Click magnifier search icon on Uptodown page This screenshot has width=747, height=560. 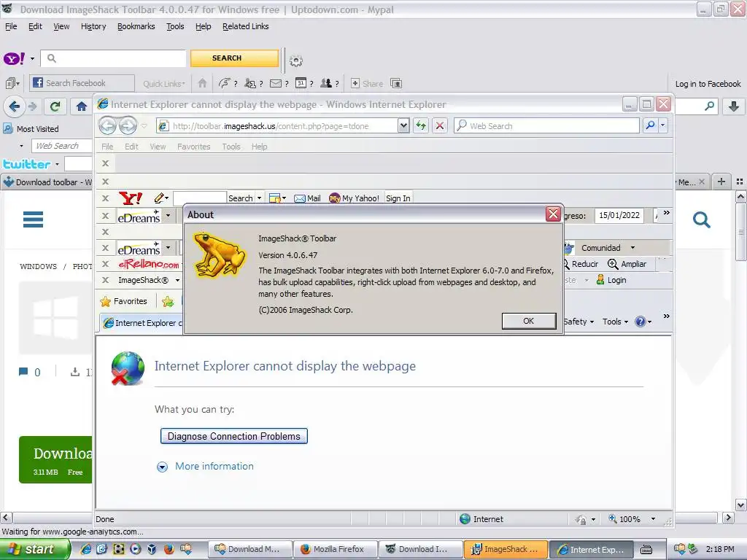click(701, 220)
